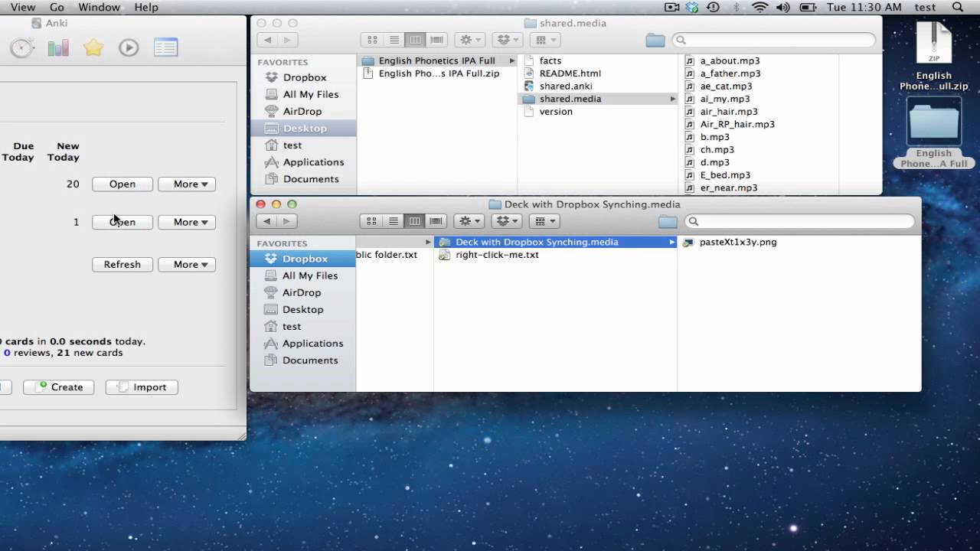Click the search field in shared.media window
The height and width of the screenshot is (551, 980).
(773, 40)
